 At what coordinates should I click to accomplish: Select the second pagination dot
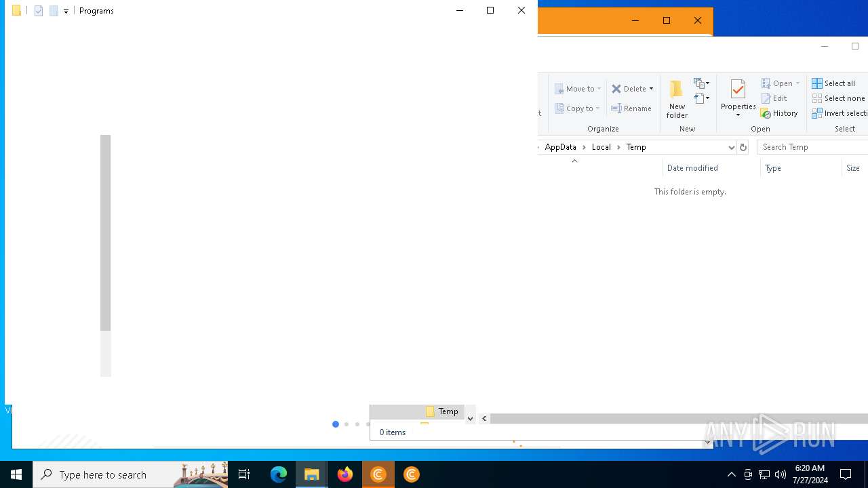point(347,424)
